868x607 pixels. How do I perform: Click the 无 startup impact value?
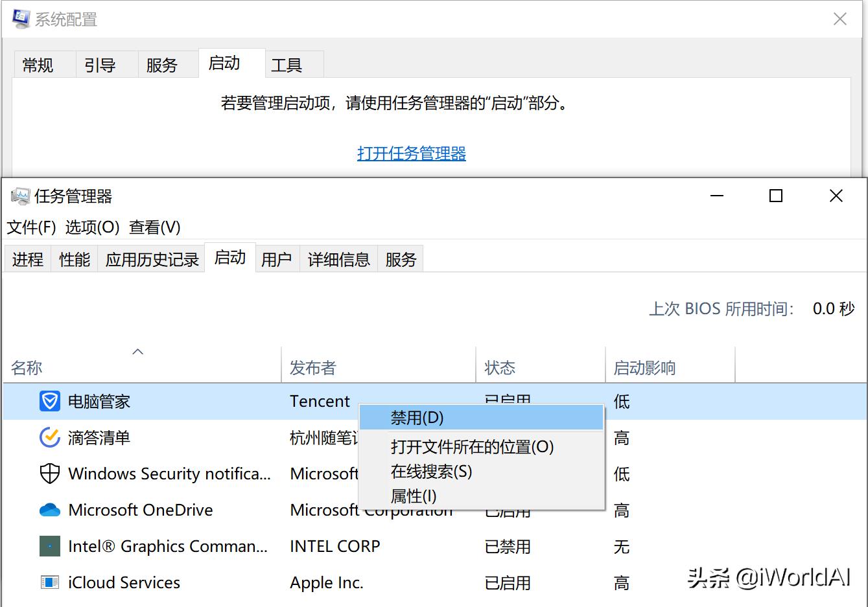622,547
